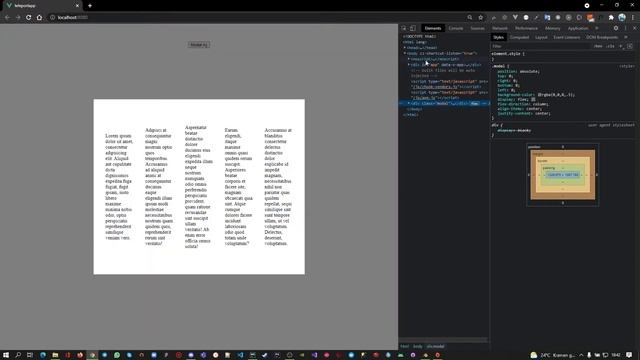Open the Sources tab
The image size is (640, 360).
pyautogui.click(x=477, y=28)
